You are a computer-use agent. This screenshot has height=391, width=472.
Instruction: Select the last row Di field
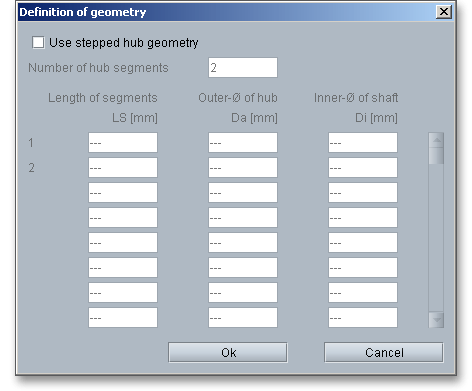pos(363,318)
